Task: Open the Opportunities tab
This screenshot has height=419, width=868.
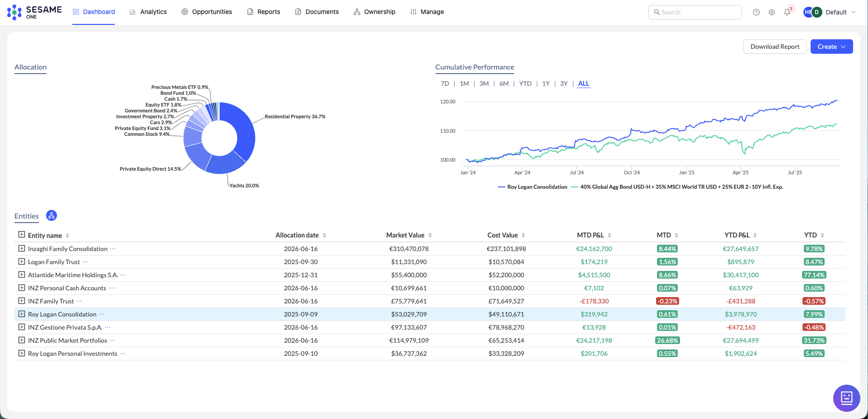Action: point(207,12)
